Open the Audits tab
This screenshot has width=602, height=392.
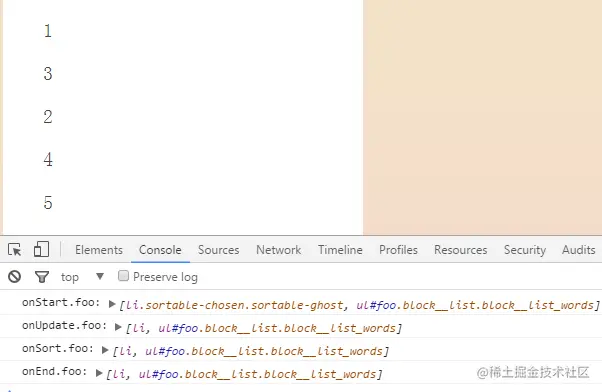coord(578,250)
